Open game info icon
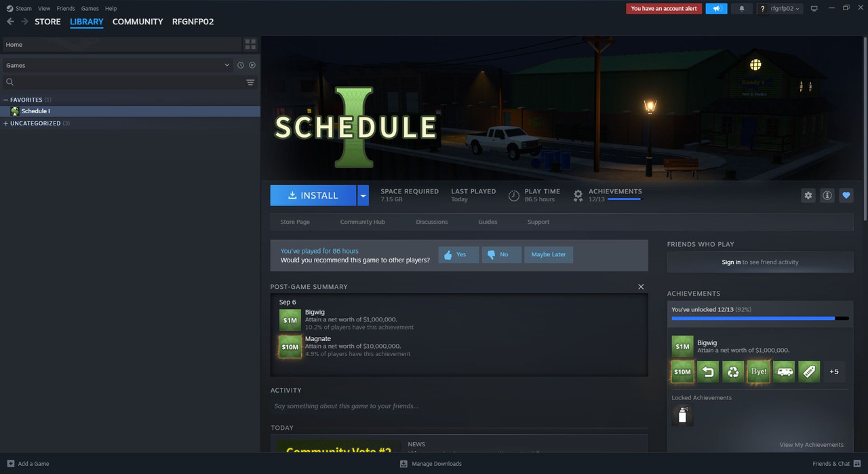Image resolution: width=868 pixels, height=474 pixels. [827, 195]
